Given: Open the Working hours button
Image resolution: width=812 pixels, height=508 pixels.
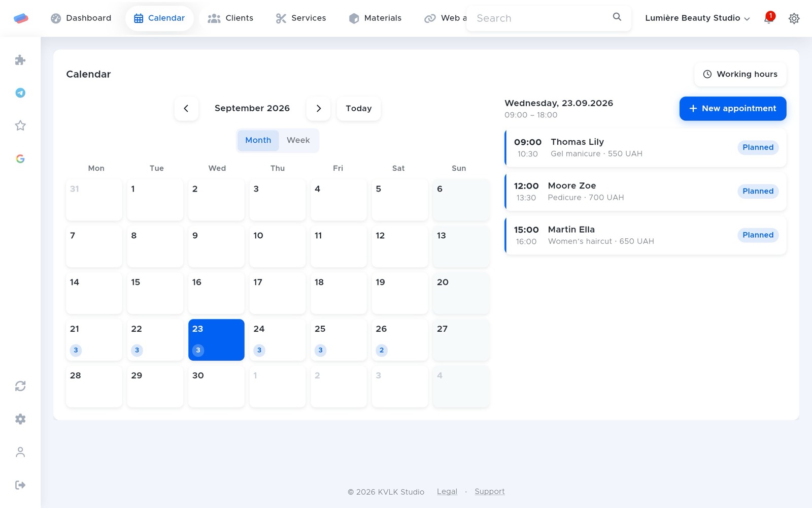Looking at the screenshot, I should (x=740, y=74).
